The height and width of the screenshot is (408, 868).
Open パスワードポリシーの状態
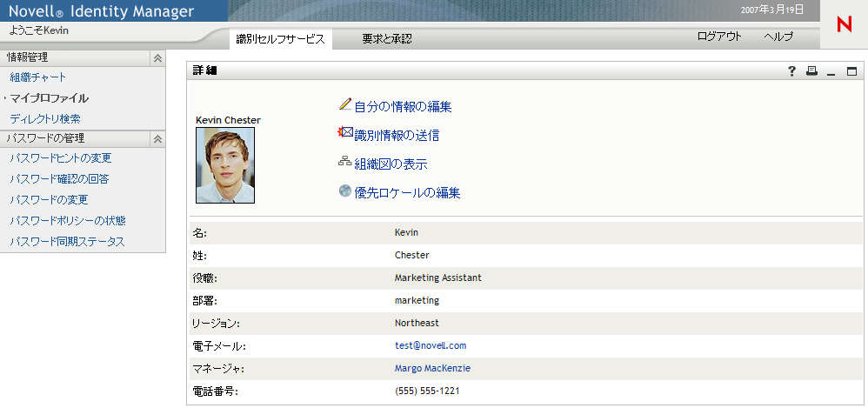[x=68, y=221]
